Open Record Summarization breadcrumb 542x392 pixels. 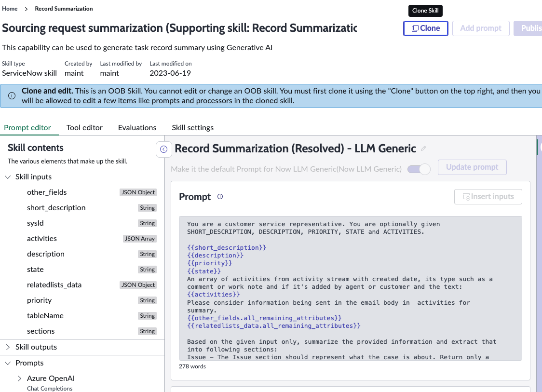pos(64,9)
